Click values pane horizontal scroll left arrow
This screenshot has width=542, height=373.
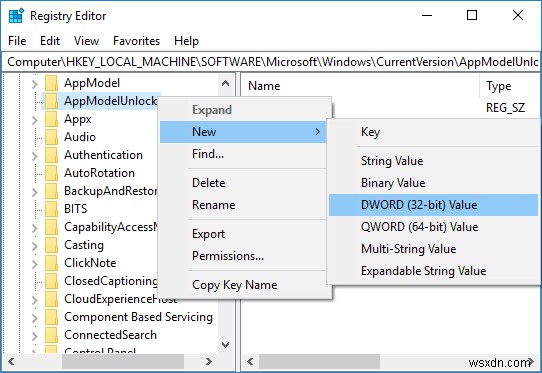250,362
